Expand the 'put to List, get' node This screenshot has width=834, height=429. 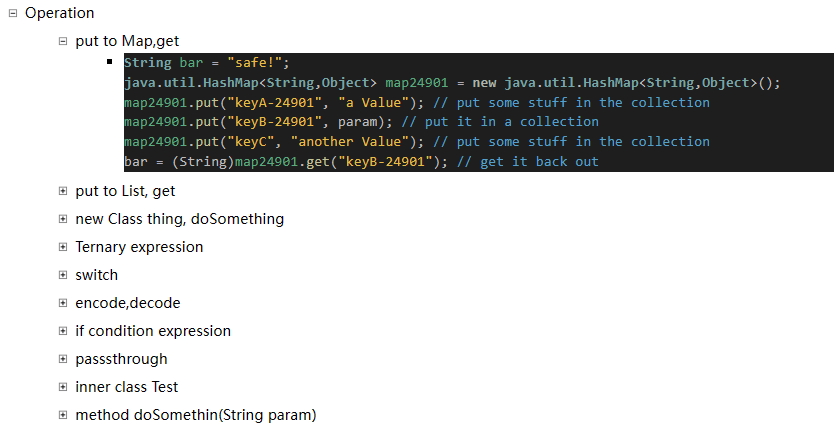tap(63, 190)
